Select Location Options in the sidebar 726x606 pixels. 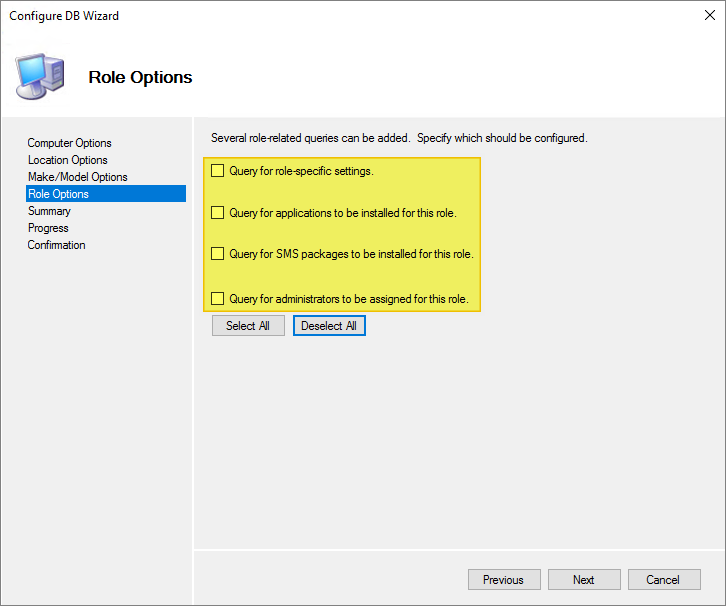point(68,160)
